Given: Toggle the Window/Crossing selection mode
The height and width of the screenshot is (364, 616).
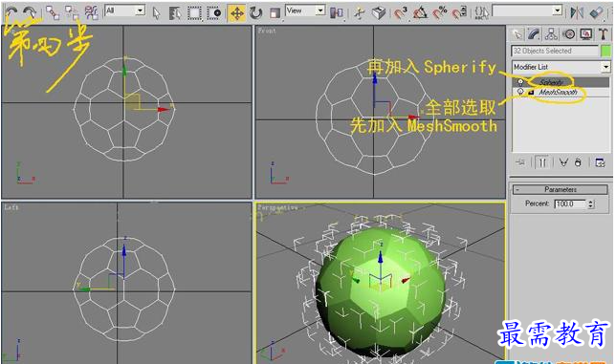Looking at the screenshot, I should (214, 13).
